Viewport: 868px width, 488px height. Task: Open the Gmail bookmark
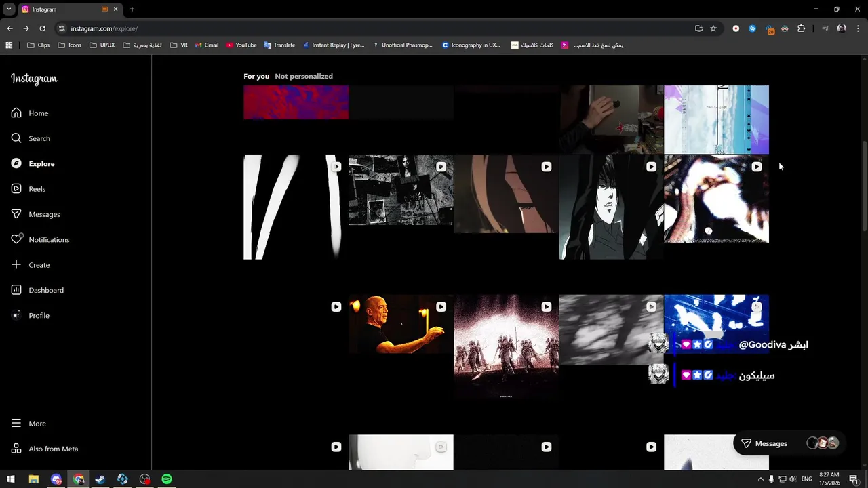[x=207, y=45]
